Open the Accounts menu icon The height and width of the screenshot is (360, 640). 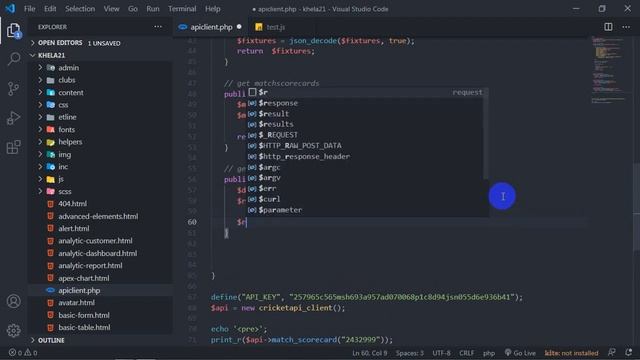pos(13,301)
